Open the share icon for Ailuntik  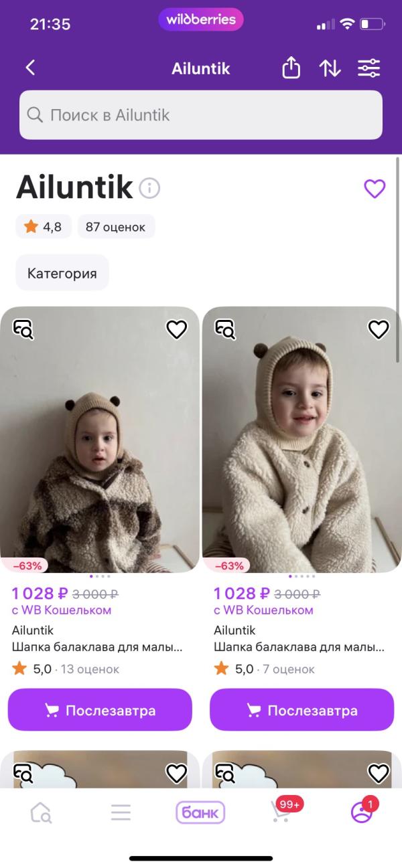tap(291, 68)
